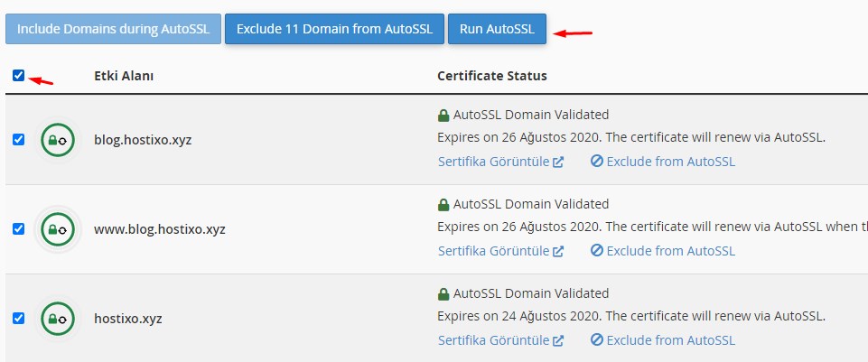Screen dimensions: 868x362
Task: Uncheck the www.blog.hostixo.xyz row checkbox
Action: [19, 228]
